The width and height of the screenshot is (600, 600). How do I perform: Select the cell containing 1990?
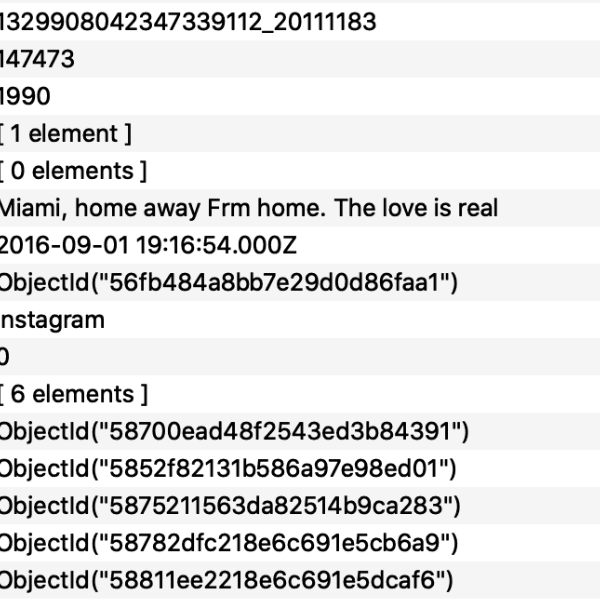pyautogui.click(x=28, y=97)
